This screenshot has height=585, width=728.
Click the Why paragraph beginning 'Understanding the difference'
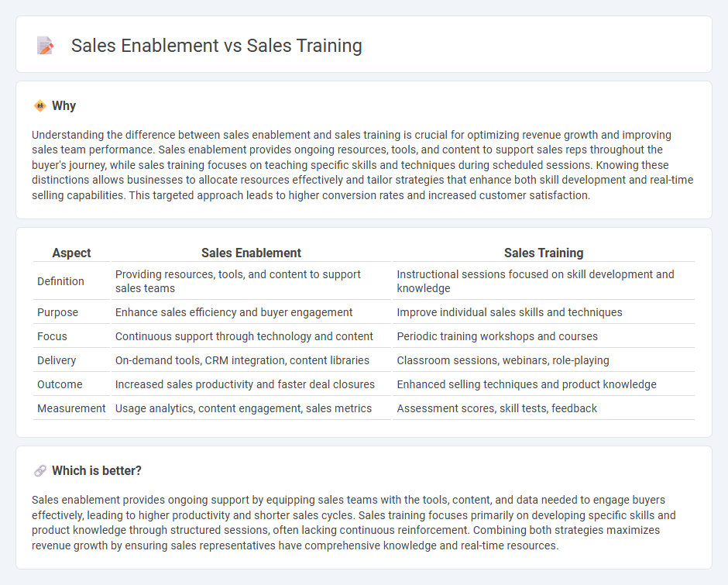[362, 165]
